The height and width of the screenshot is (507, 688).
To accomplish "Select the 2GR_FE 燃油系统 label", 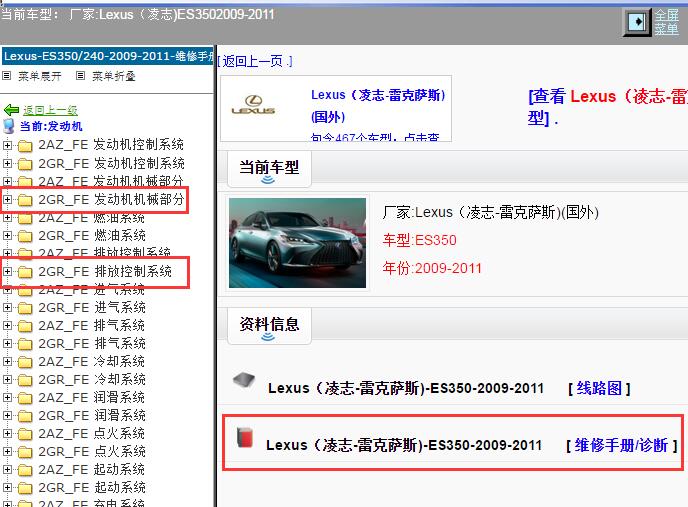I will click(x=92, y=235).
